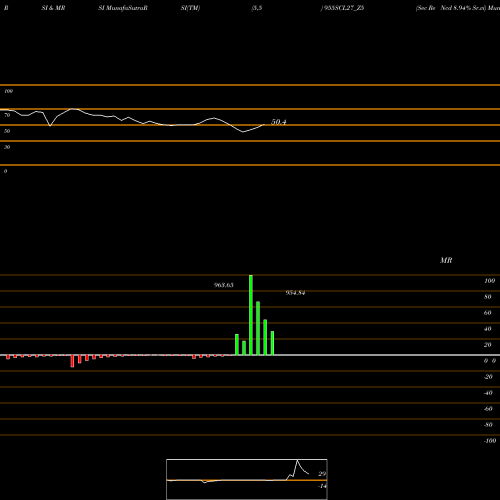Click the RSI line end near 50.4
Image resolution: width=500 pixels, height=500 pixels.
pos(264,125)
